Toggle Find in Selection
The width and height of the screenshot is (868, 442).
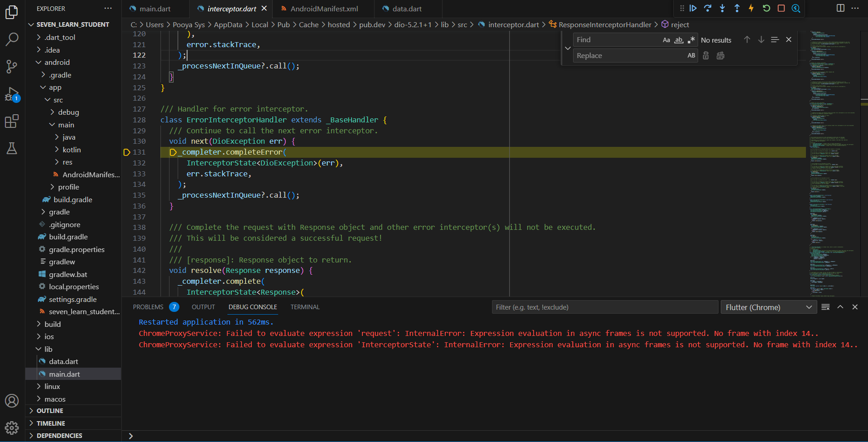(775, 40)
